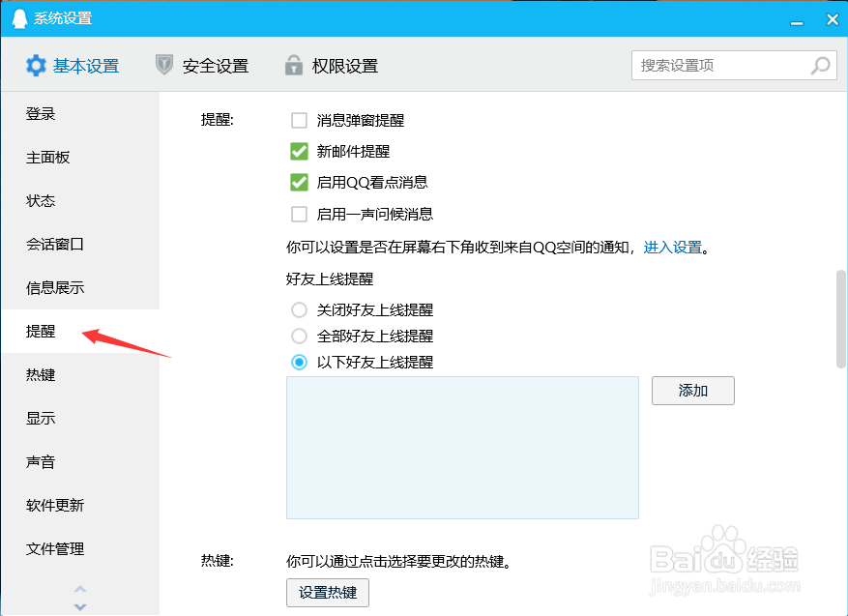Open 热键 section in sidebar
This screenshot has width=848, height=616.
(x=80, y=375)
